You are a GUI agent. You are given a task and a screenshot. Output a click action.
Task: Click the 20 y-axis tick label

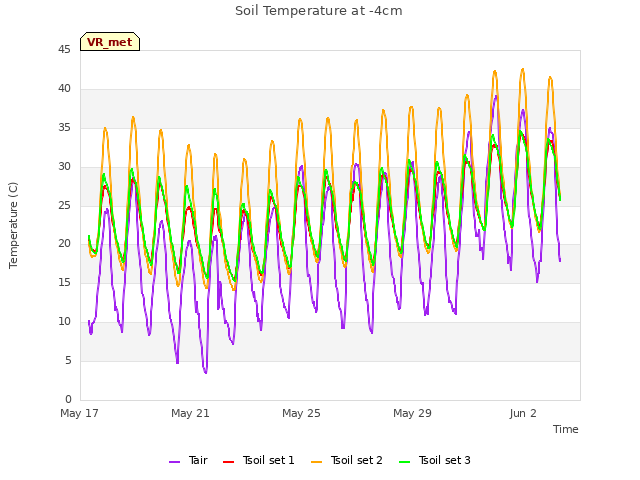click(64, 244)
